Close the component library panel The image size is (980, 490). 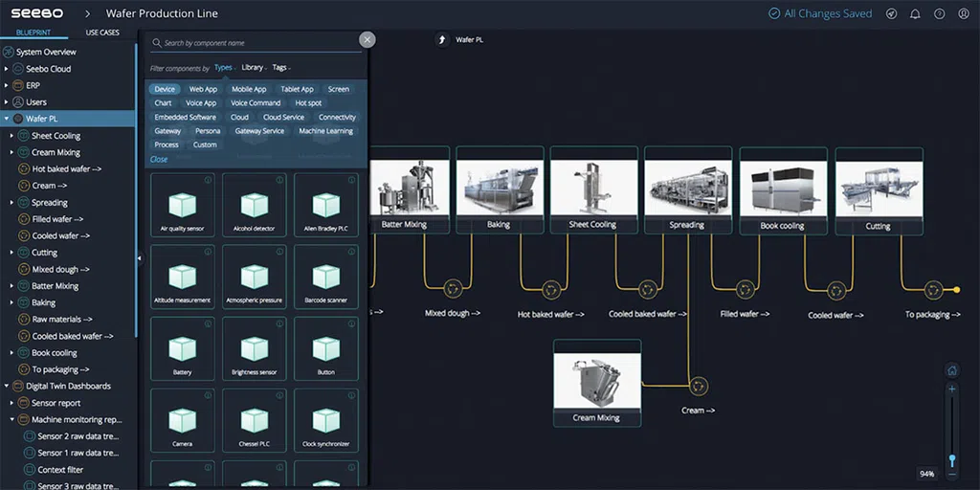coord(367,40)
